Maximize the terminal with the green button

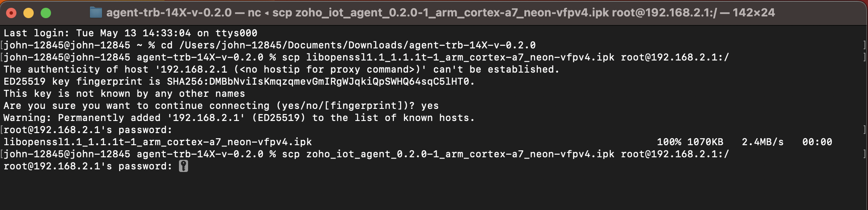coord(46,13)
